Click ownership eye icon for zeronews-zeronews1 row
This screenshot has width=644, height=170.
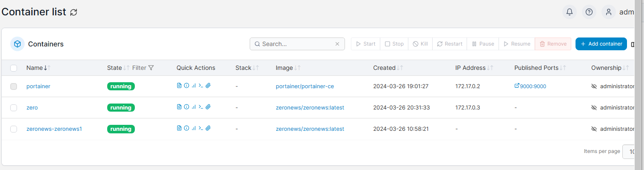tap(594, 129)
